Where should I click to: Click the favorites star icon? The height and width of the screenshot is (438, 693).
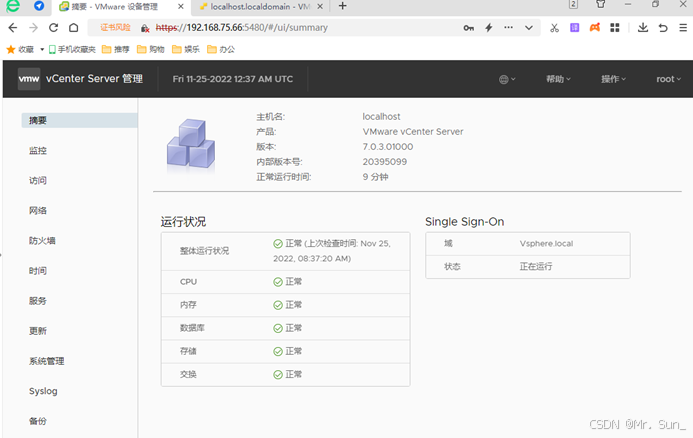[x=11, y=49]
